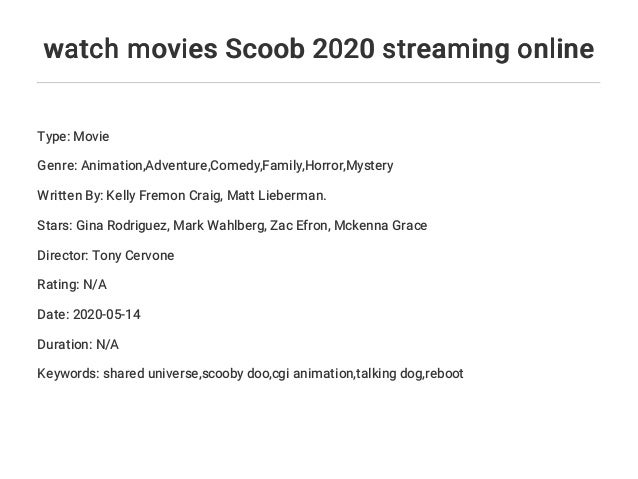Click the keyword 'reboot'
638x479 pixels.
coord(444,374)
